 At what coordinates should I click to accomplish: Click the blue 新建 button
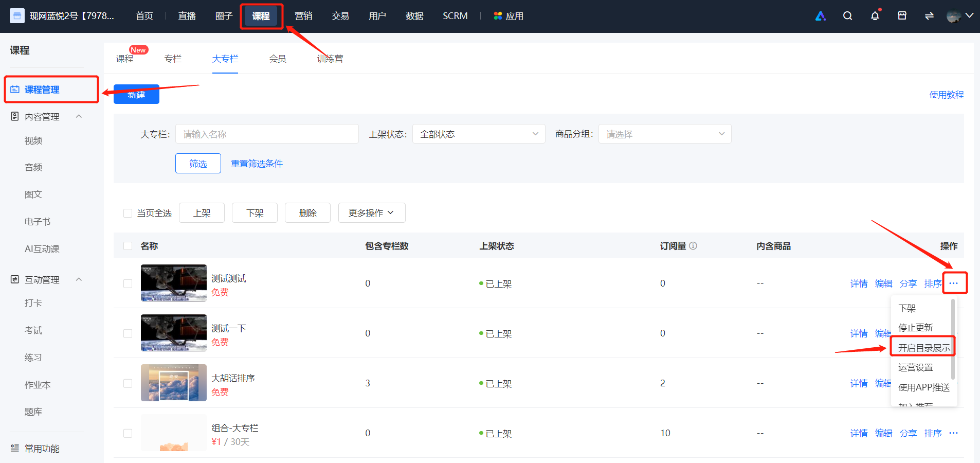point(136,95)
